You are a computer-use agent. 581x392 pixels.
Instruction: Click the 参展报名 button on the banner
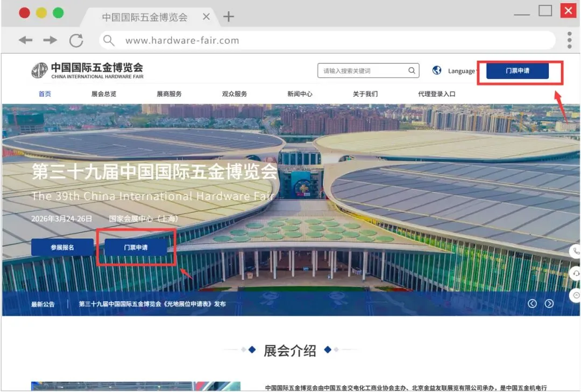[x=62, y=247]
